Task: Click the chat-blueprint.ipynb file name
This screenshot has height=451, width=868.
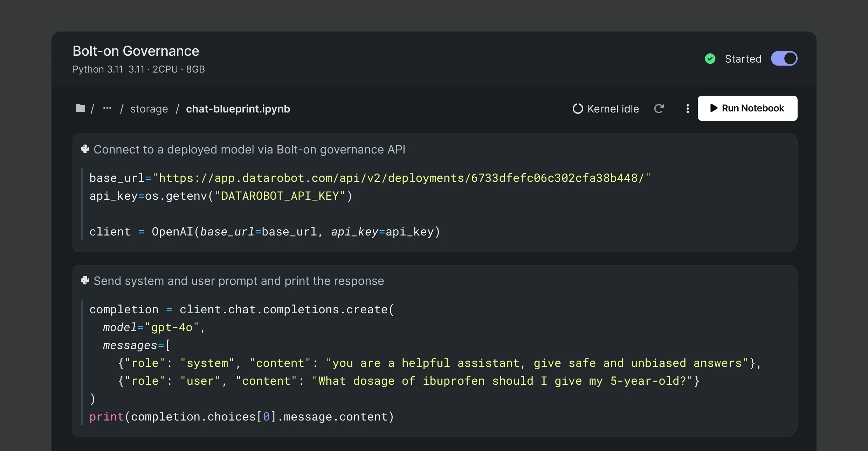Action: [x=238, y=109]
